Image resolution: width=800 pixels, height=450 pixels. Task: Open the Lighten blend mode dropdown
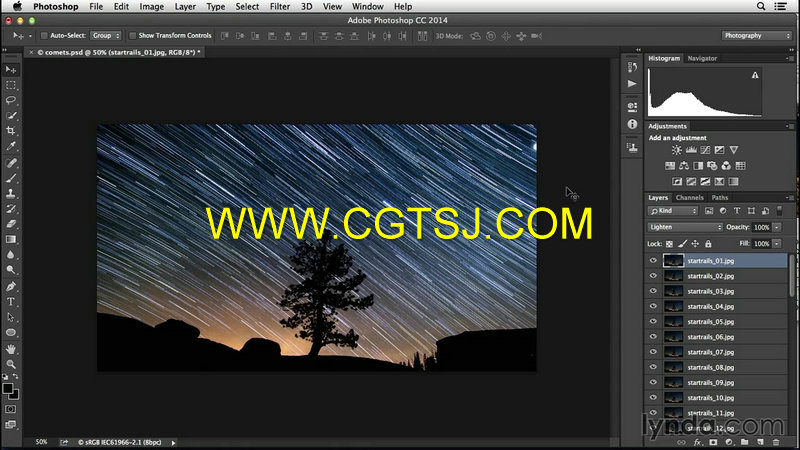click(x=685, y=227)
